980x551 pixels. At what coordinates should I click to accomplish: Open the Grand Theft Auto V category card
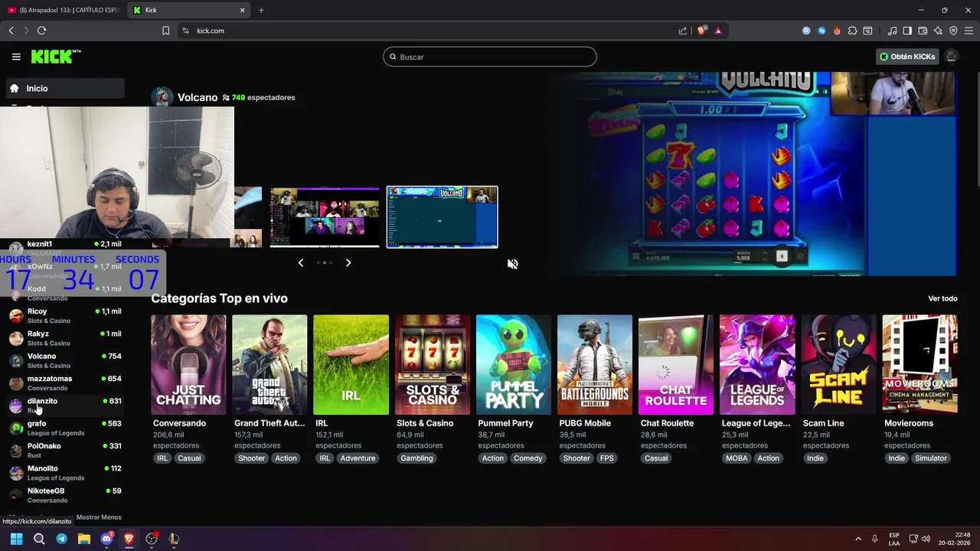pos(269,364)
